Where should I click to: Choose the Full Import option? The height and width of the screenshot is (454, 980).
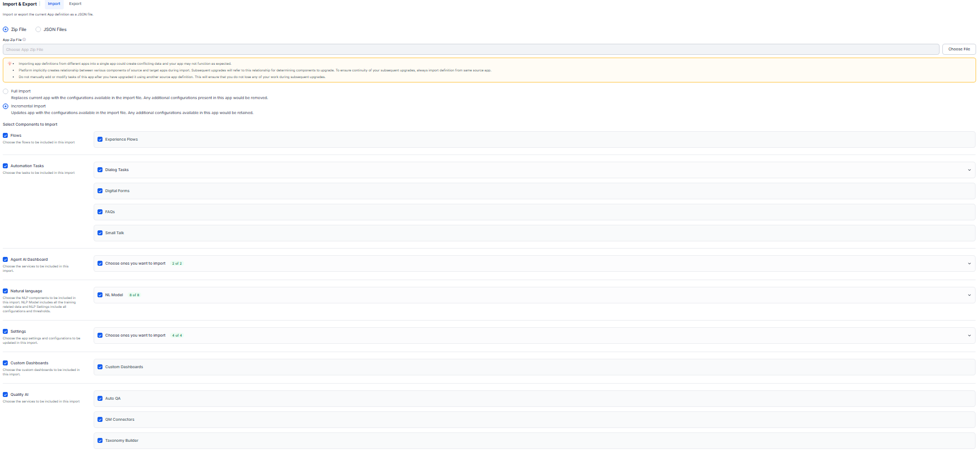pyautogui.click(x=6, y=91)
